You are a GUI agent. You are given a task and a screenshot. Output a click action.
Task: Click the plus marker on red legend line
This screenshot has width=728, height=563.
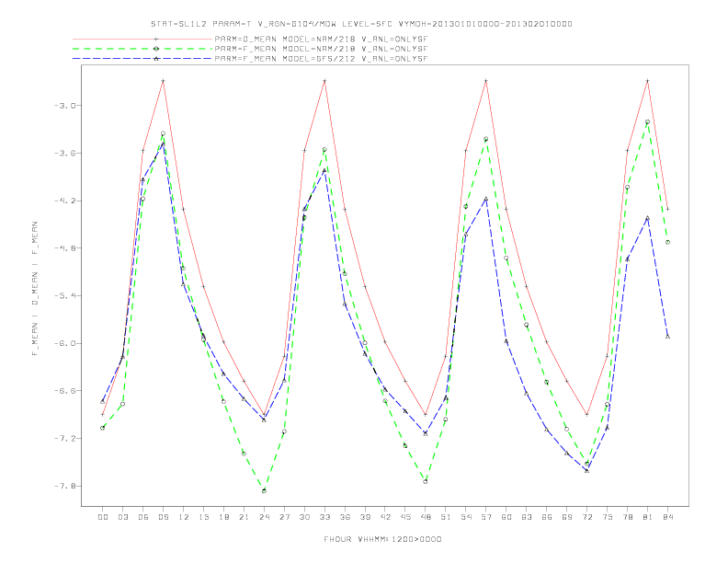[x=156, y=39]
